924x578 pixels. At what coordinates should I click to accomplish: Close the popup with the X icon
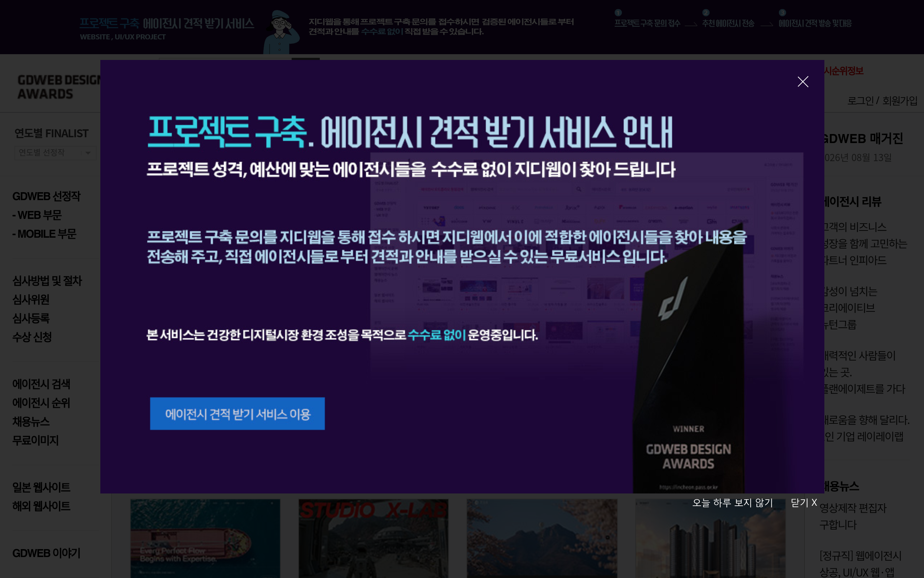[x=803, y=81]
